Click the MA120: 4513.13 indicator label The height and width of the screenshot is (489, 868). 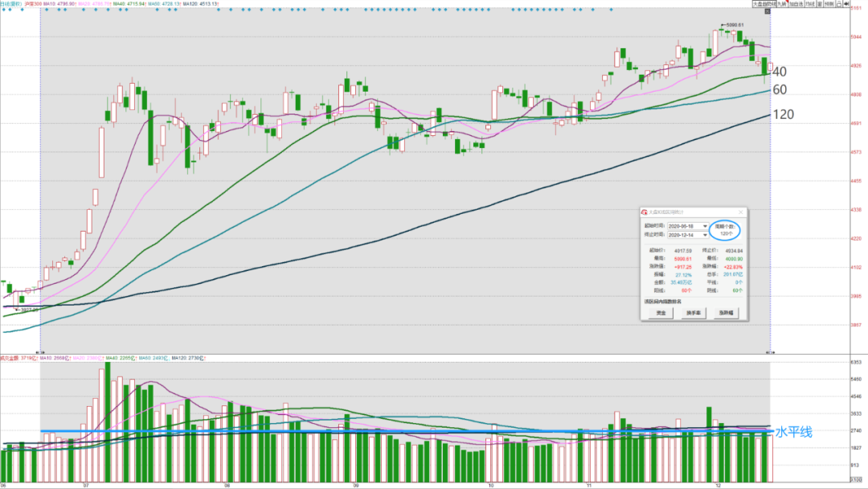coord(200,4)
